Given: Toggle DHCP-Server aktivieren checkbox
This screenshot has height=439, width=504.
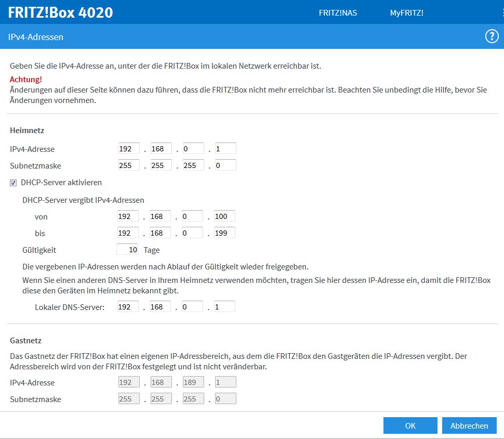Looking at the screenshot, I should point(13,183).
